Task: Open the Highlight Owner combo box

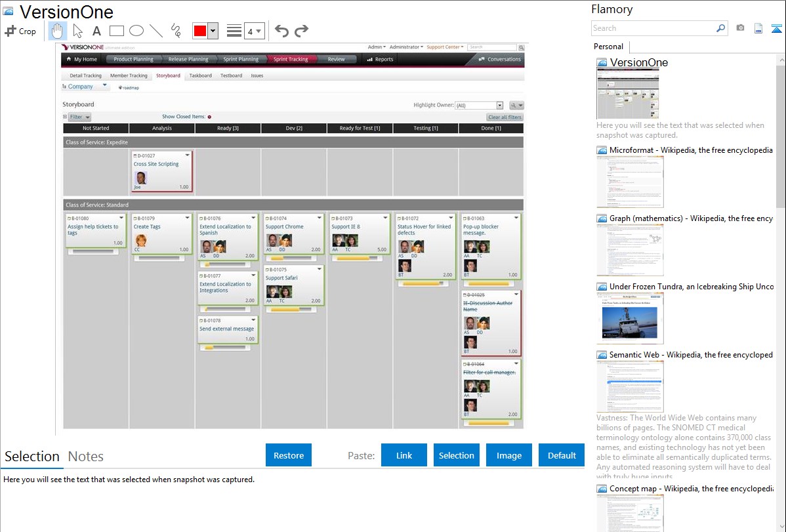Action: click(x=479, y=106)
